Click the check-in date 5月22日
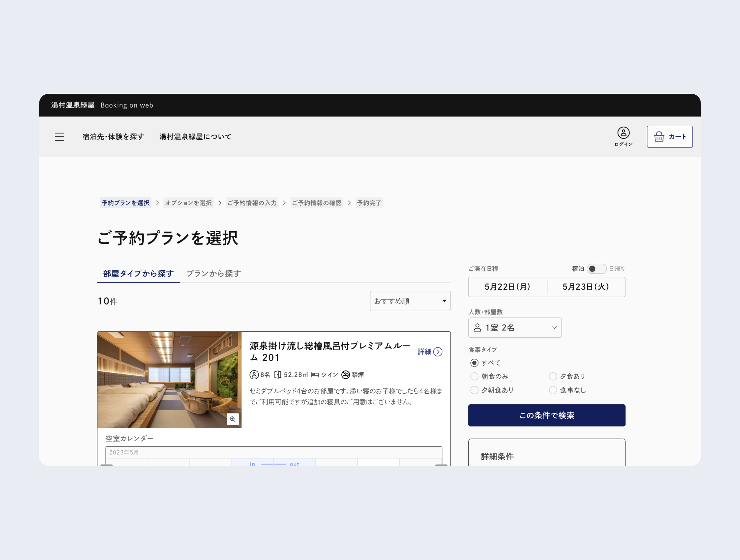 (x=507, y=287)
